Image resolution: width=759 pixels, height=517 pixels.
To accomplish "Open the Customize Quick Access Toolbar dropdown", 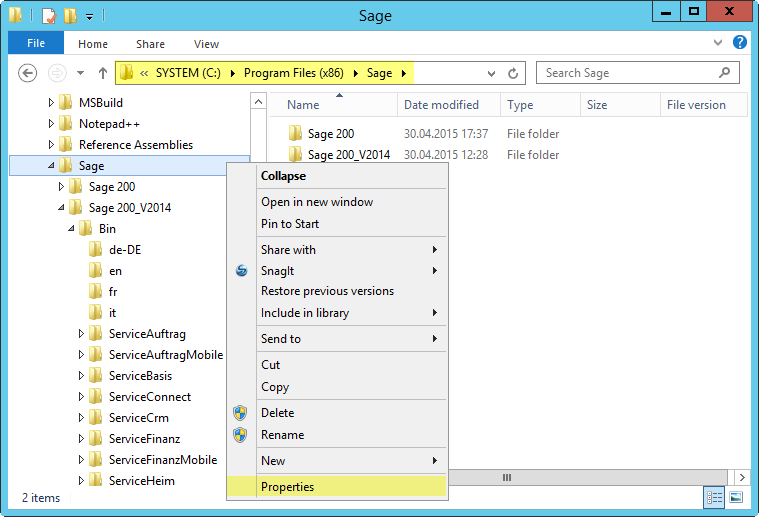I will tap(90, 17).
